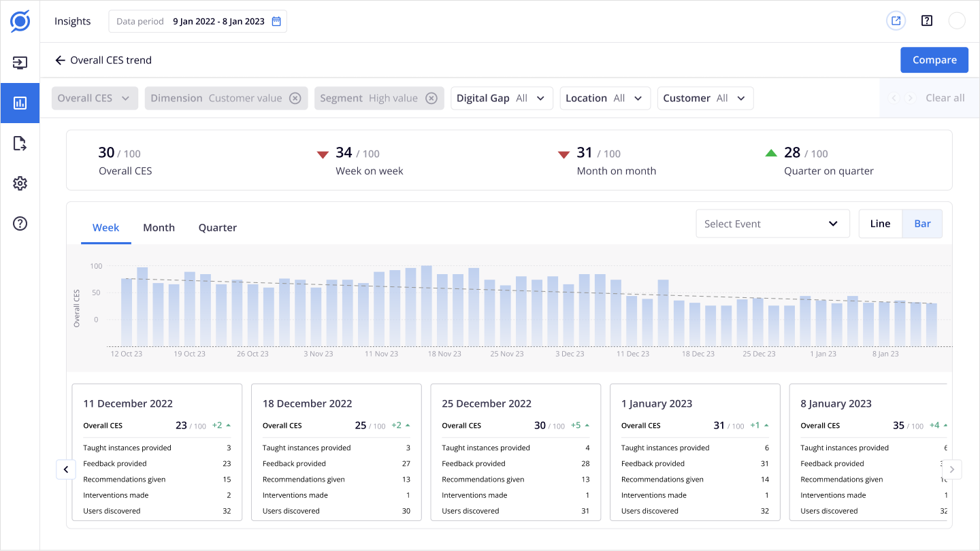This screenshot has height=551, width=980.
Task: Open the help question mark sidebar icon
Action: [20, 223]
